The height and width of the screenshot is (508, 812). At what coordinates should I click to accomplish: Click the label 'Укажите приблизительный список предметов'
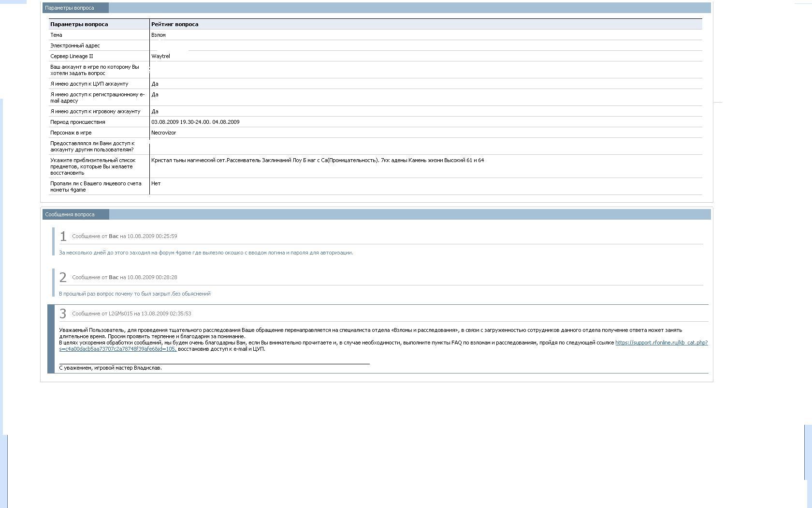(x=93, y=166)
